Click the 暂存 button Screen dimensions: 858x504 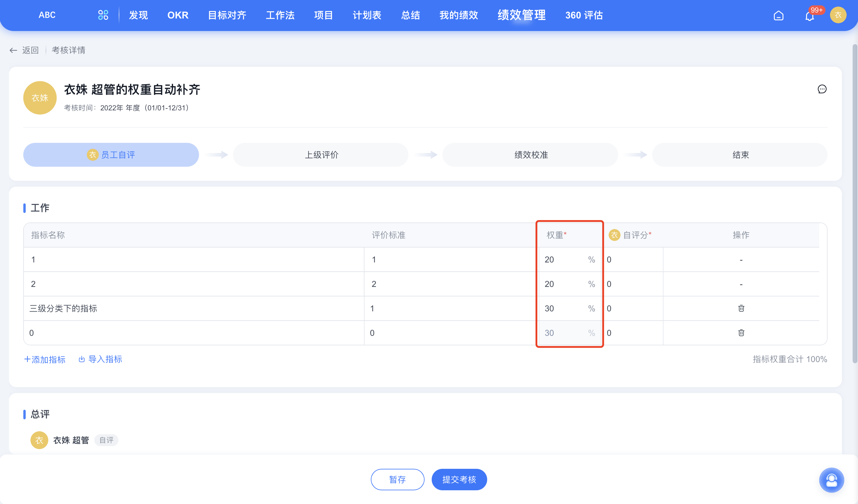coord(397,480)
